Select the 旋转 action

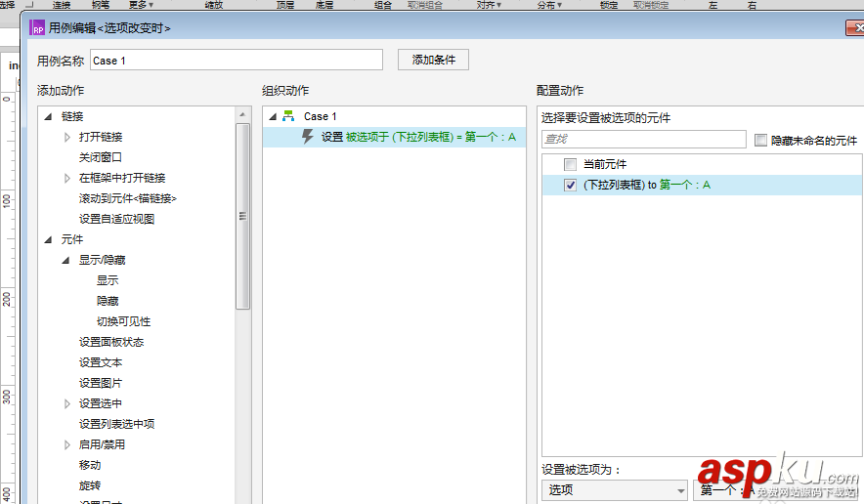(90, 485)
